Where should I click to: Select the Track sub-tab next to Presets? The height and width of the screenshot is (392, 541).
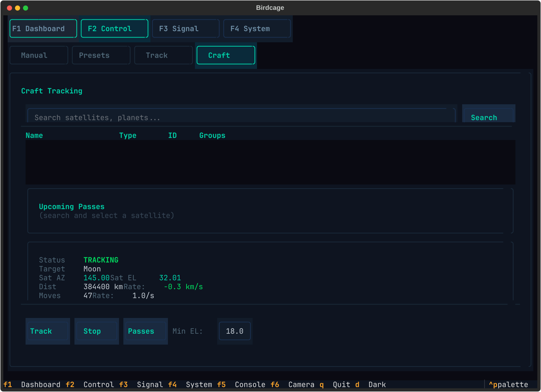coord(164,55)
